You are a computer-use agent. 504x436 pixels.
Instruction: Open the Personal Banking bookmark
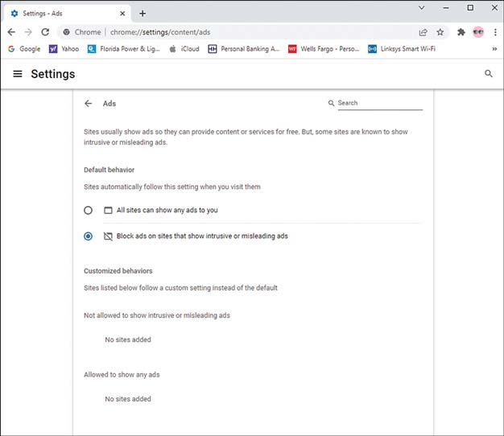click(x=244, y=49)
